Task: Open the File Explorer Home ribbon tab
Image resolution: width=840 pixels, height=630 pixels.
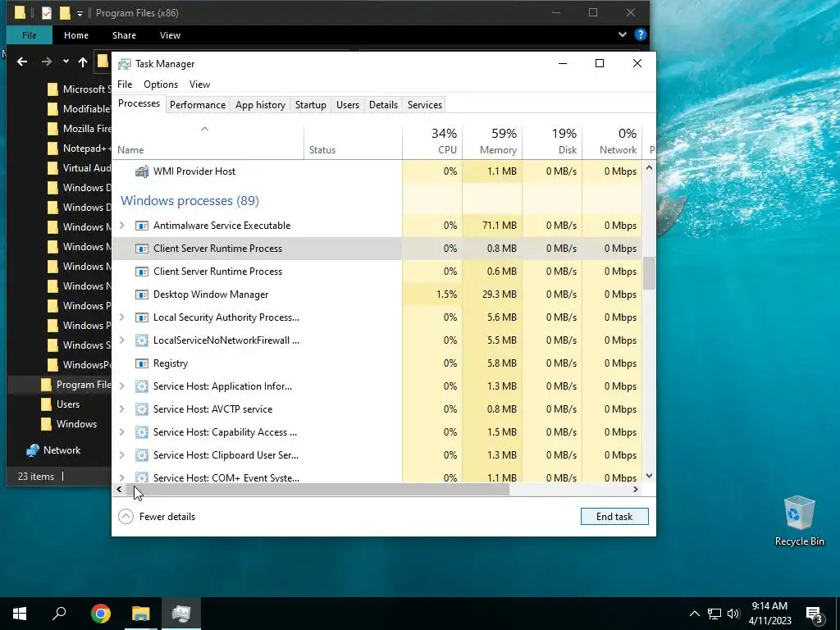Action: tap(76, 35)
